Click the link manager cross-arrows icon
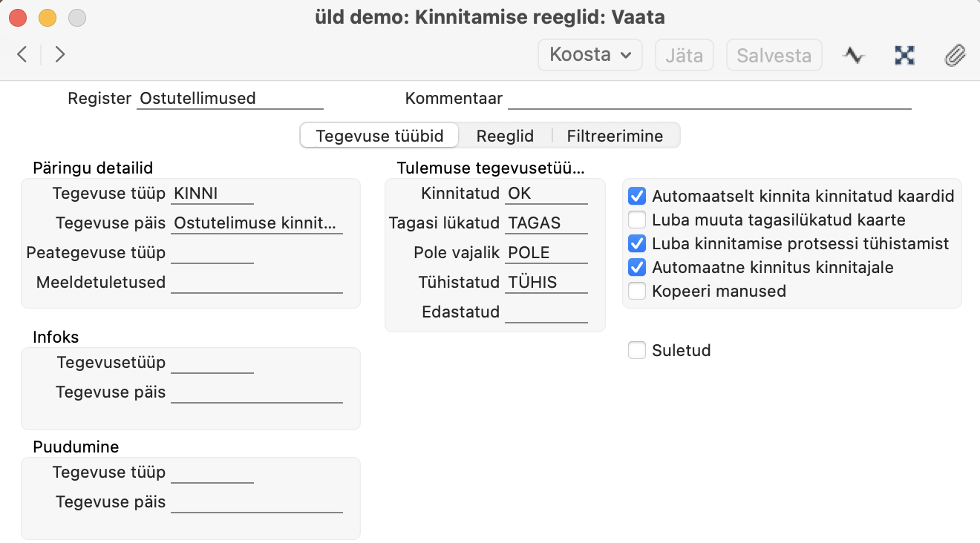Screen dimensions: 980x543 click(904, 55)
